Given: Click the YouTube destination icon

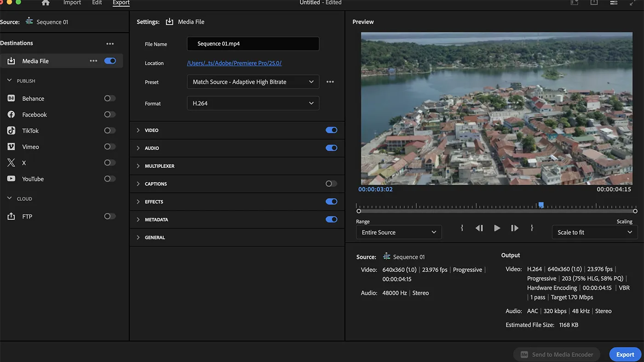Looking at the screenshot, I should click(x=11, y=179).
